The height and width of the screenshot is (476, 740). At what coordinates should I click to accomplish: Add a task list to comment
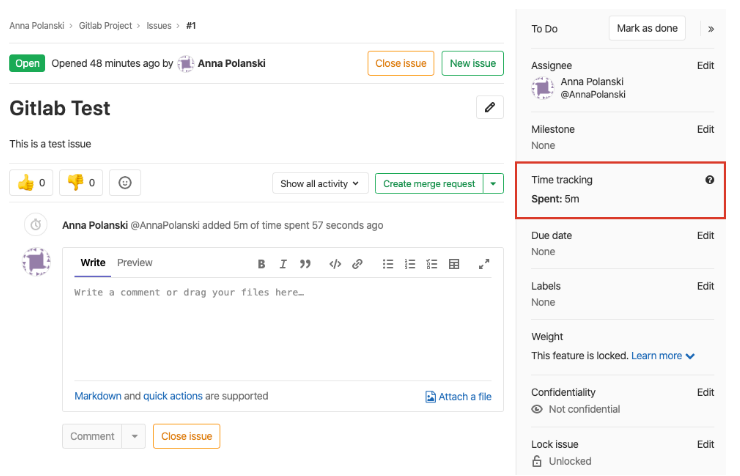coord(432,264)
